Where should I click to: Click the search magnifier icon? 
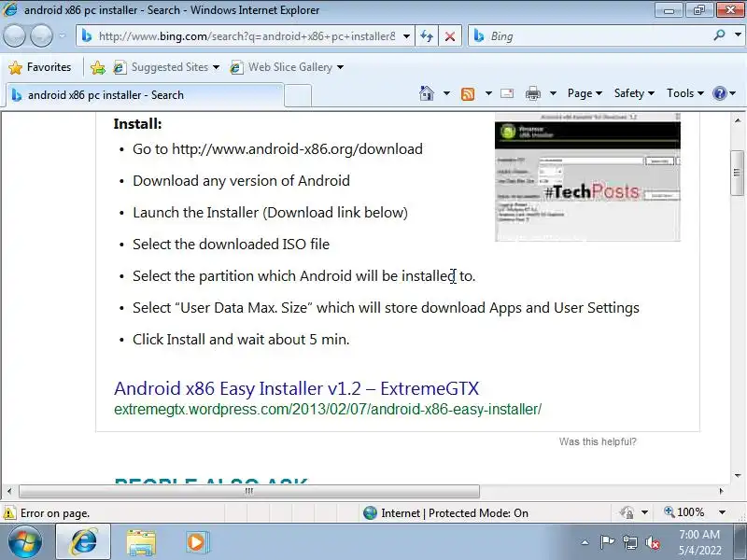click(719, 35)
